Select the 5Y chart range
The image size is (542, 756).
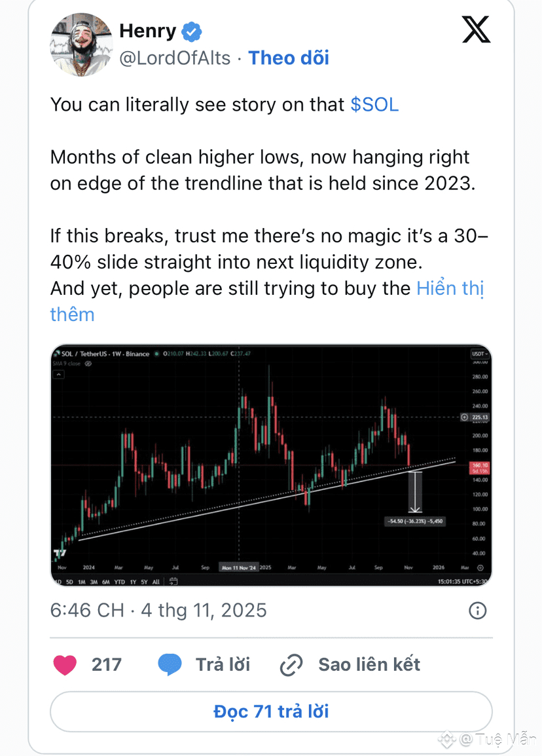(x=144, y=582)
